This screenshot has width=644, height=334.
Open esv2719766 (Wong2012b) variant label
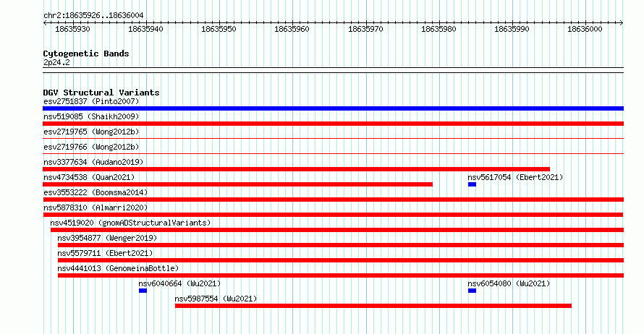[x=91, y=147]
